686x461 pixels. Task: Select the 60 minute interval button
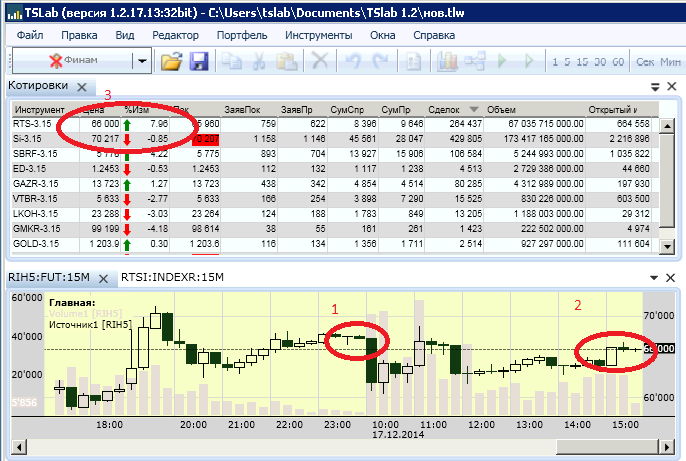pos(618,62)
